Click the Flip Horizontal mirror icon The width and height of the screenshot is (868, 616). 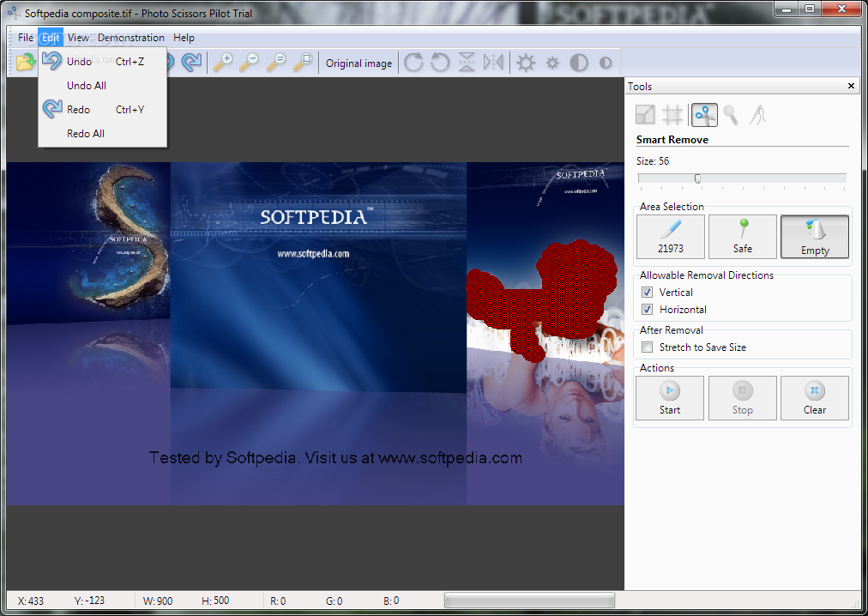pyautogui.click(x=493, y=63)
